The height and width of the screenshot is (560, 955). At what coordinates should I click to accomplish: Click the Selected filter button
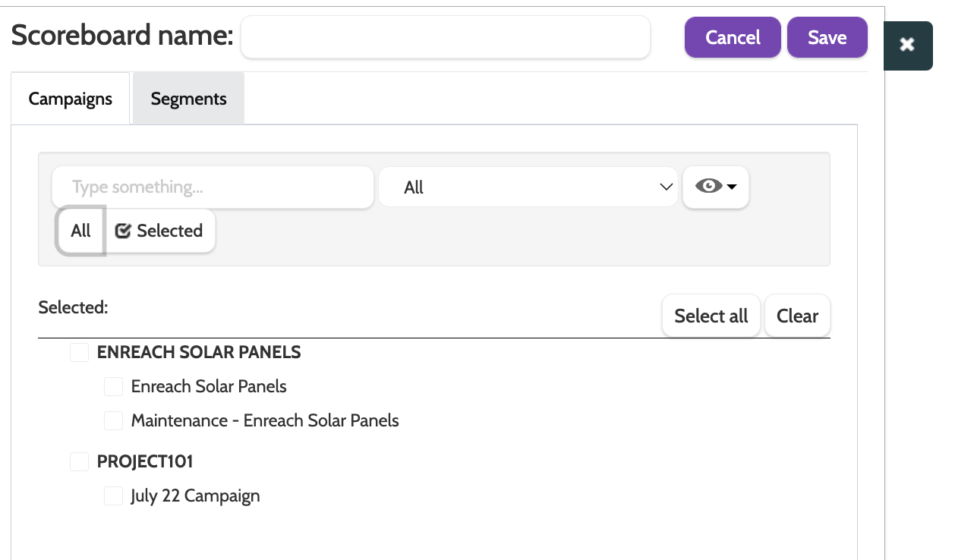pos(160,231)
